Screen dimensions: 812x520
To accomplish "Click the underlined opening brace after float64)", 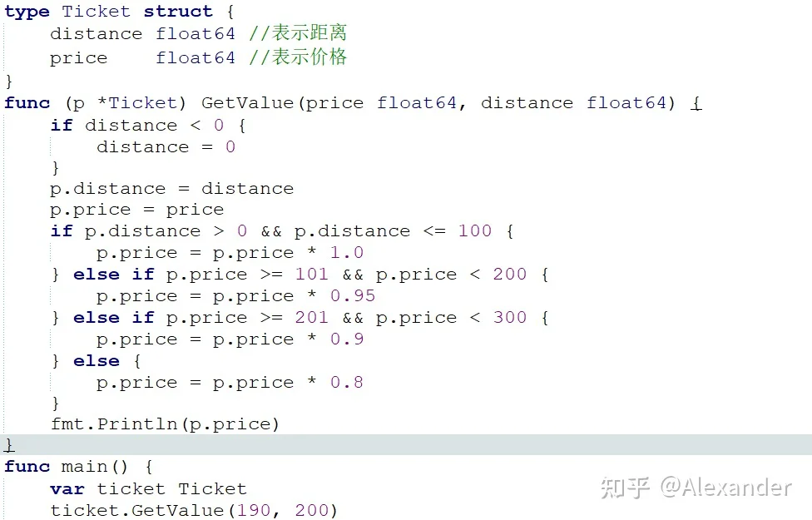I will 696,103.
